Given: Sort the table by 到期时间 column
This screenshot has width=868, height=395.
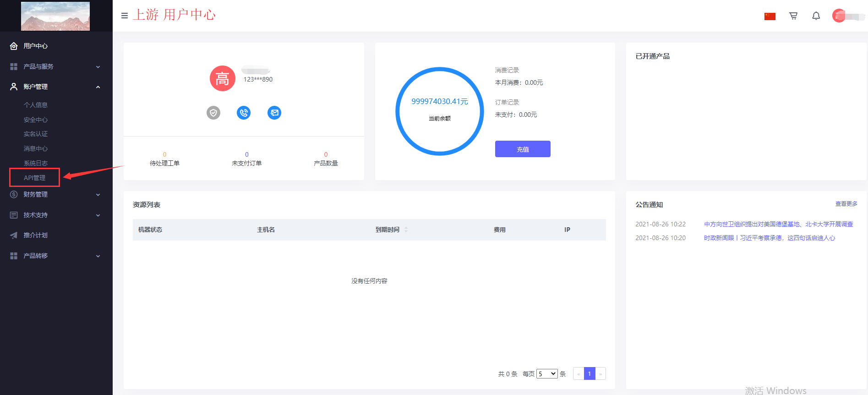Looking at the screenshot, I should tap(406, 230).
